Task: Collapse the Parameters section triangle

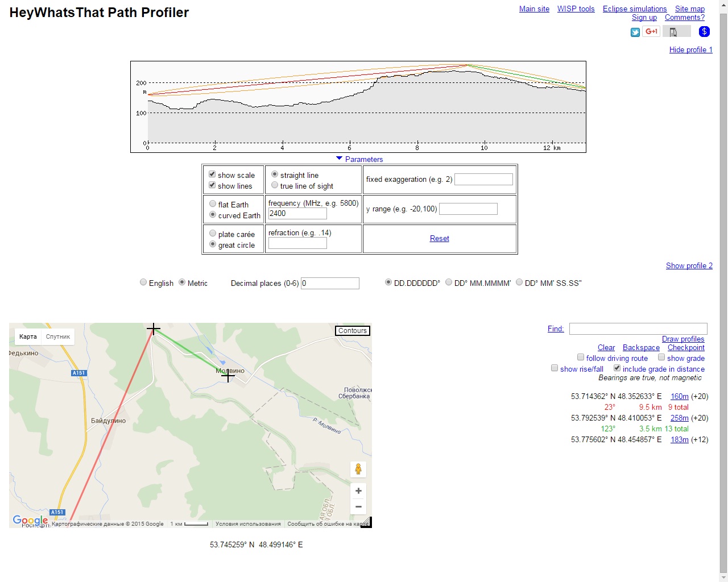Action: click(340, 159)
